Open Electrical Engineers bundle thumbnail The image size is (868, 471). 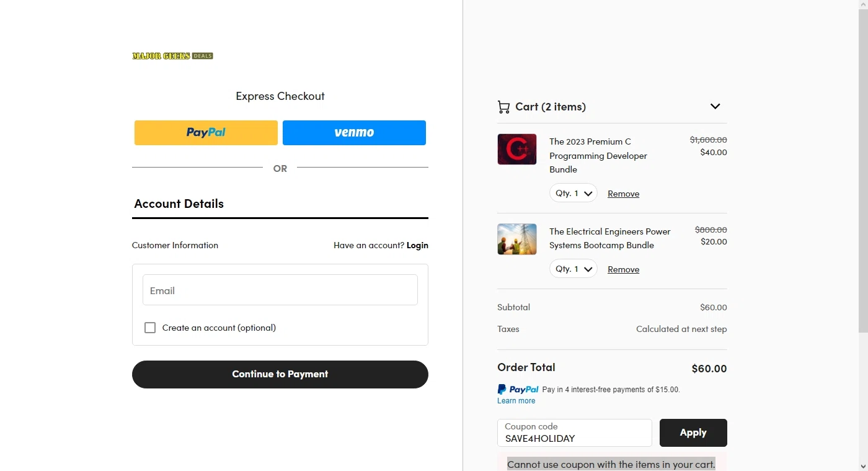[x=517, y=239]
